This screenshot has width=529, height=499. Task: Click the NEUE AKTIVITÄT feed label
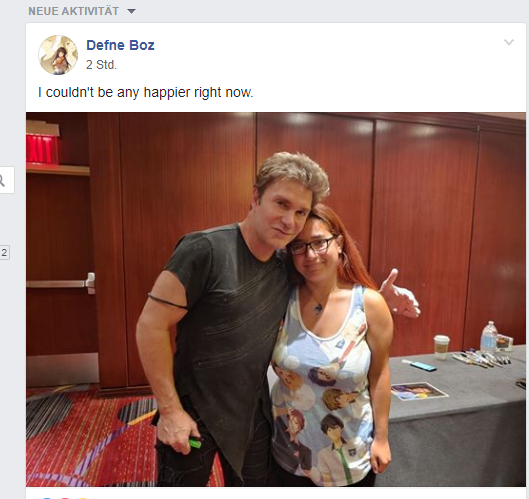[x=74, y=11]
